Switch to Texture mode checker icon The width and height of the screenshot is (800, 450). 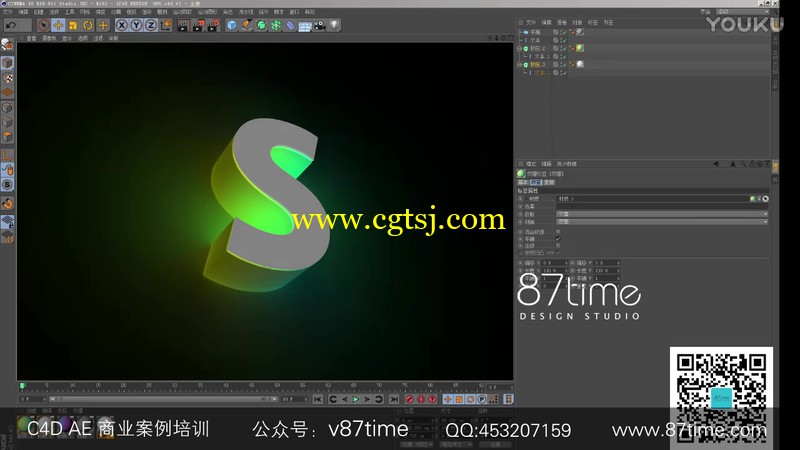tap(7, 78)
